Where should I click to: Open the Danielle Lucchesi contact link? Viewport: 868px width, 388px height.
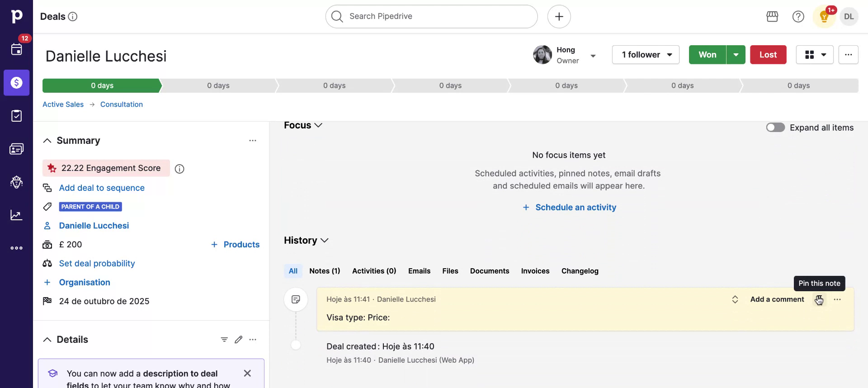click(x=94, y=225)
